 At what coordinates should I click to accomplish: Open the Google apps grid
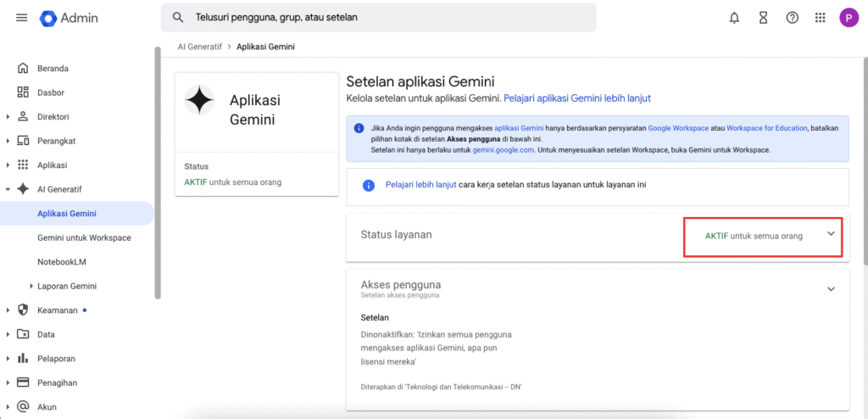821,18
